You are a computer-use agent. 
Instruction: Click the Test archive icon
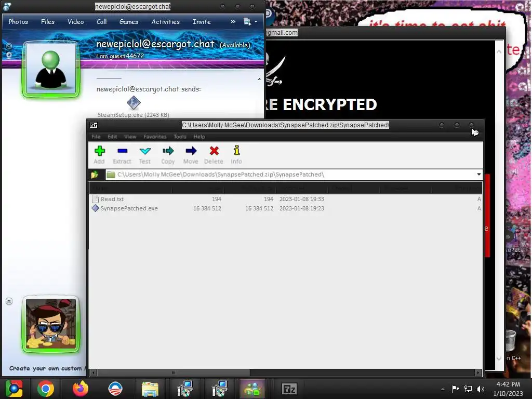[145, 151]
